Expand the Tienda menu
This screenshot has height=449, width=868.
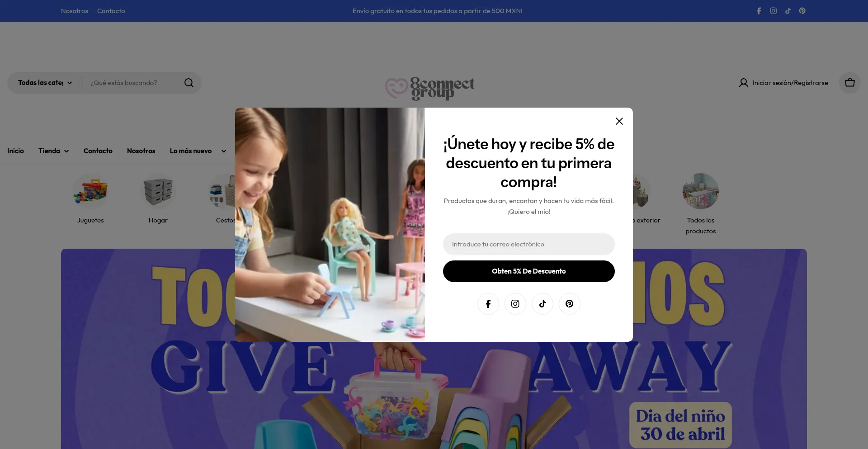[53, 151]
